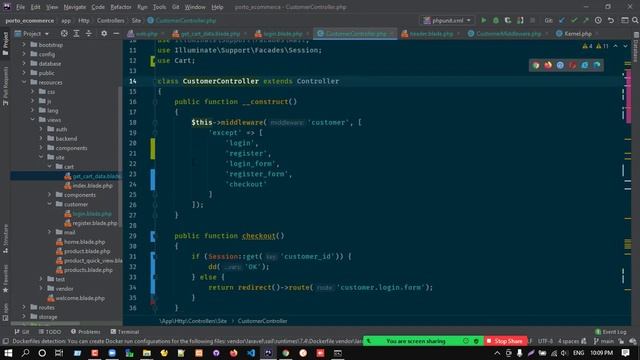Collapse the customer folder in tree
The width and height of the screenshot is (640, 360).
coord(50,204)
